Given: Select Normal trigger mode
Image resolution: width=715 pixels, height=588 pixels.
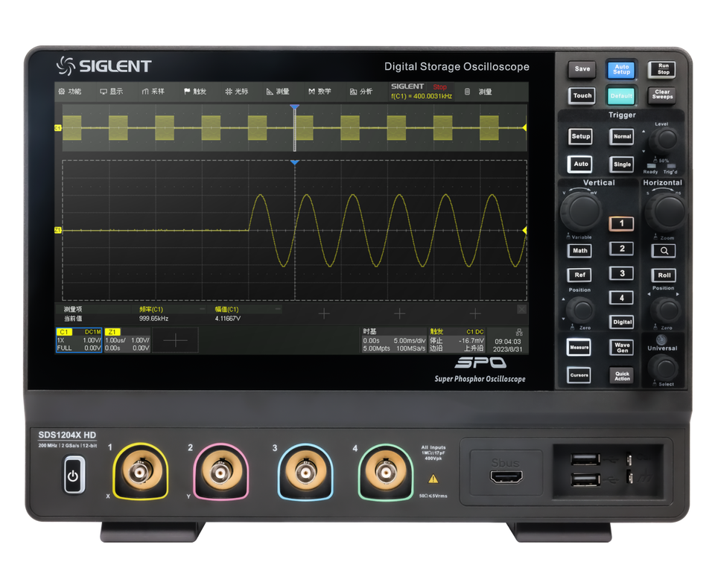Looking at the screenshot, I should [x=622, y=136].
